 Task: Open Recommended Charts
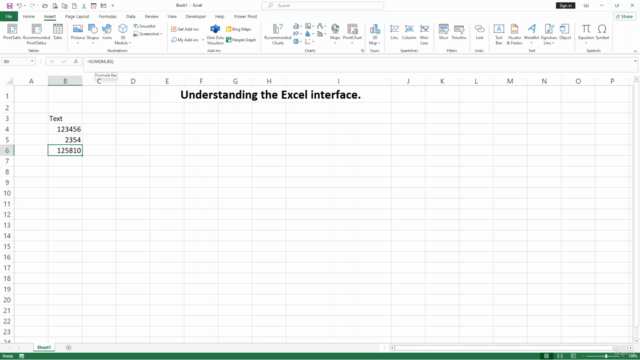point(278,34)
